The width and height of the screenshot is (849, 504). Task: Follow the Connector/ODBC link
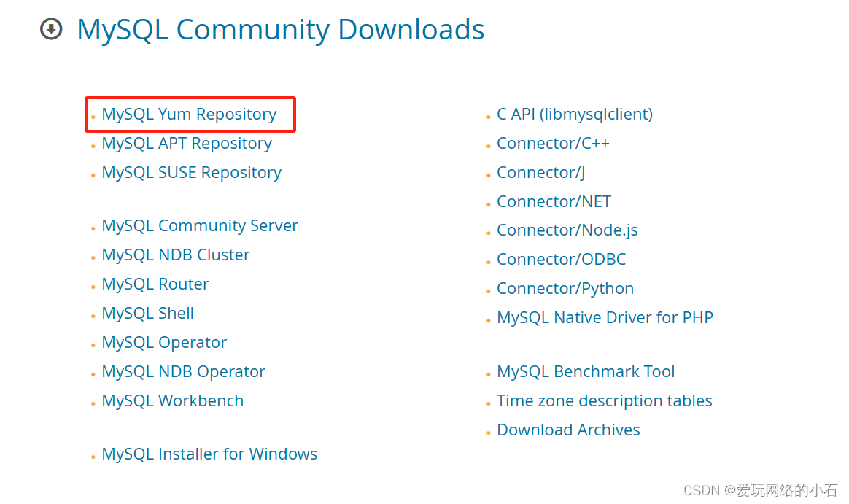click(x=562, y=260)
